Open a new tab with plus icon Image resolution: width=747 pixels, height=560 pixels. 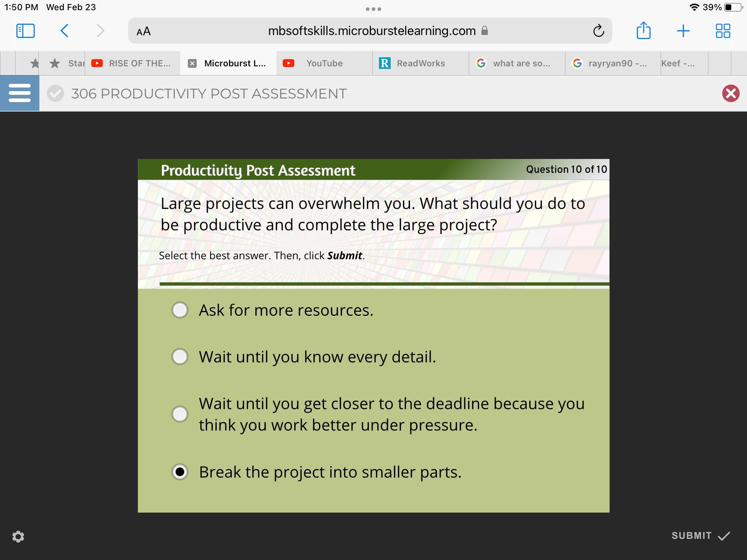[x=683, y=31]
